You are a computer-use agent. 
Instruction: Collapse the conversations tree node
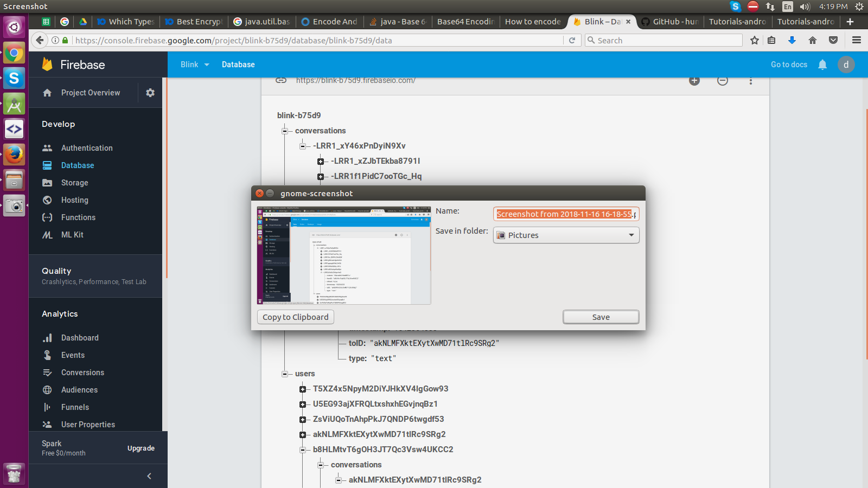285,131
